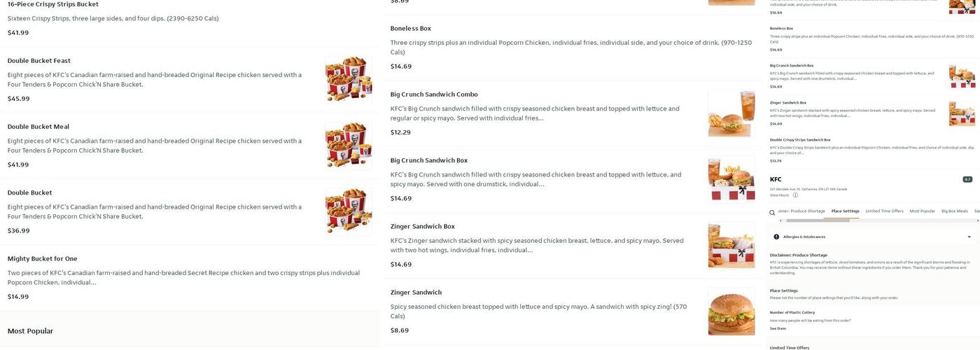The image size is (980, 350).
Task: Click the Allergies & Intolerances warning icon
Action: [776, 237]
